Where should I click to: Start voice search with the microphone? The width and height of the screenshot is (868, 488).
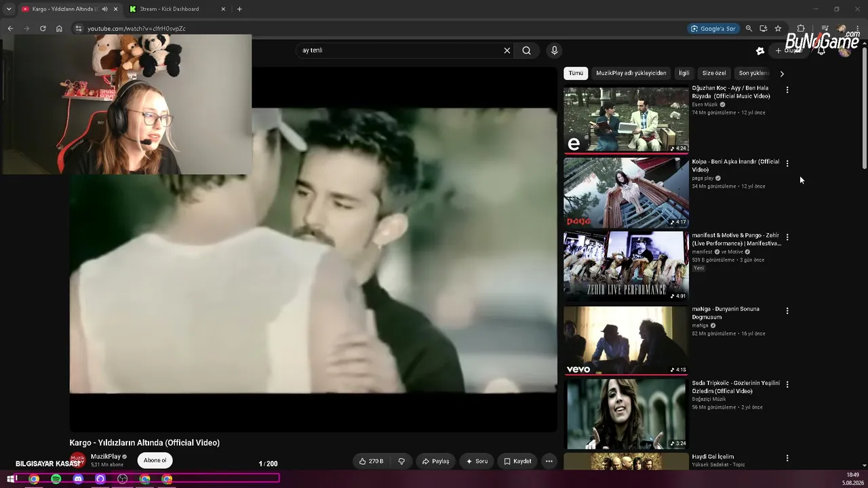click(x=554, y=50)
